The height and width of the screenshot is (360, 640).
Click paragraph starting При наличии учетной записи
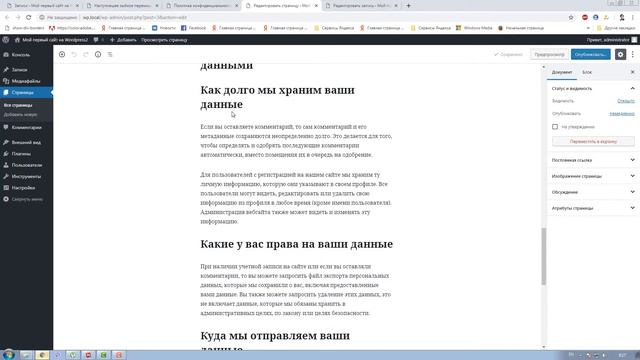[296, 290]
